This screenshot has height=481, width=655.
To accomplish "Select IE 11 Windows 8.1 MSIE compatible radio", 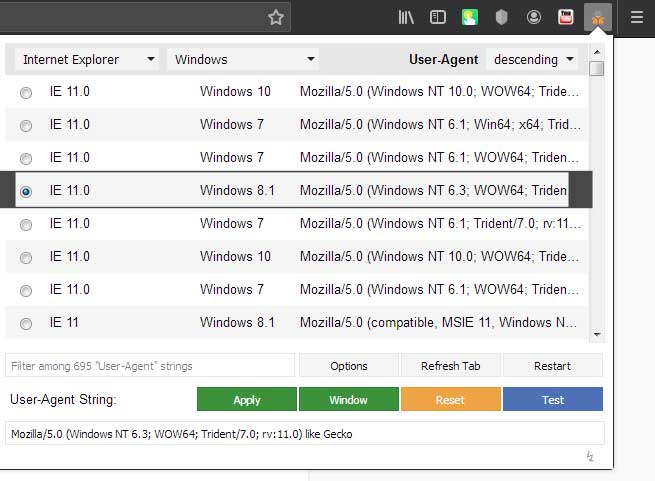I will [26, 323].
